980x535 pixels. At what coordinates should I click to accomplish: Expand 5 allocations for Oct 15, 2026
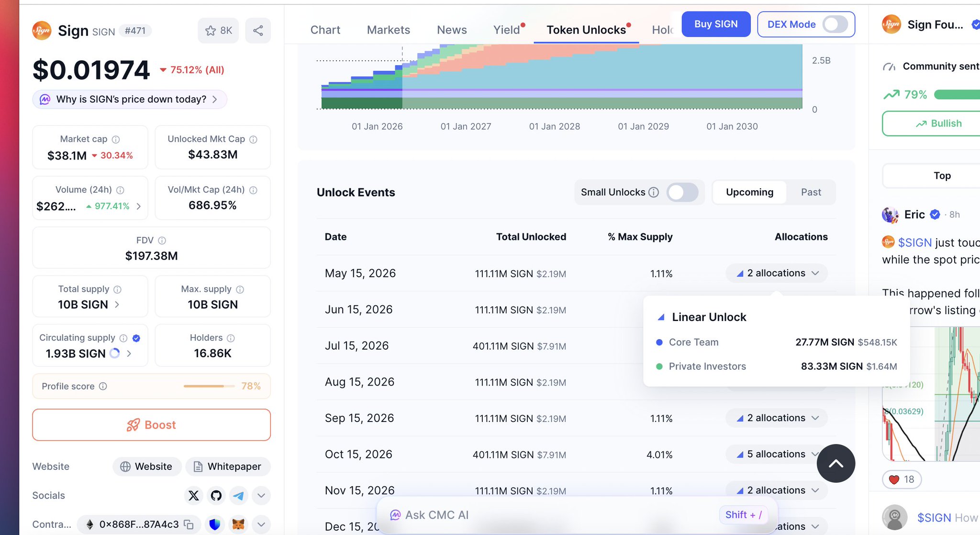[777, 454]
